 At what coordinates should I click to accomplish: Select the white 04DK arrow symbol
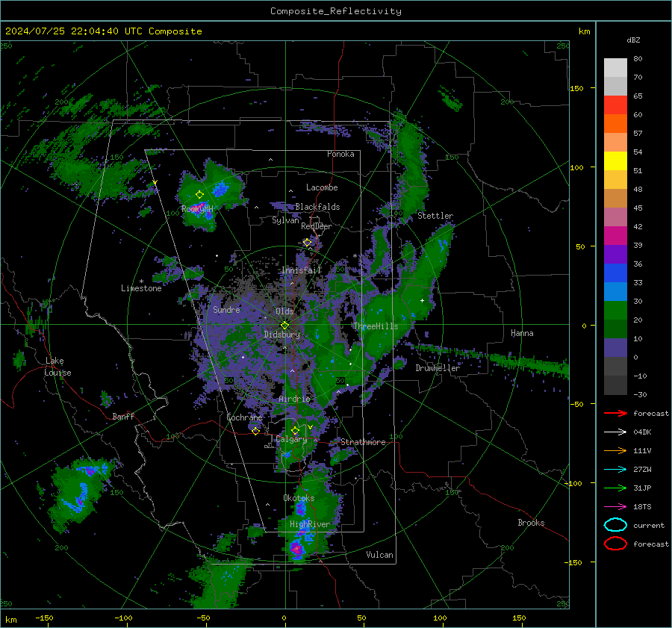(x=615, y=432)
